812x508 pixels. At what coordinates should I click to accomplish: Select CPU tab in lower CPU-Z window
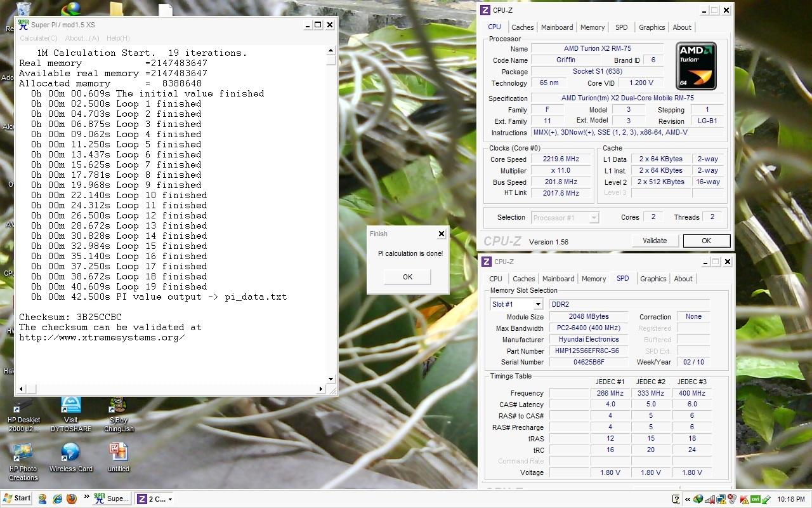pos(496,279)
